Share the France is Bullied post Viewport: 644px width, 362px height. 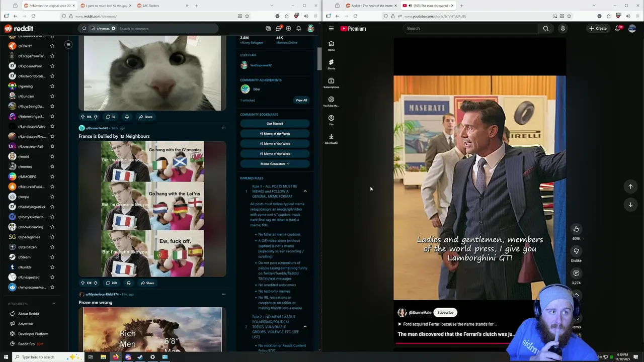pos(147,283)
